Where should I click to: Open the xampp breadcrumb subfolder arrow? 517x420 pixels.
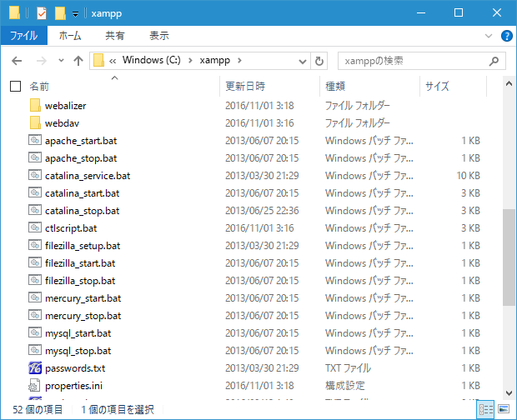[239, 61]
